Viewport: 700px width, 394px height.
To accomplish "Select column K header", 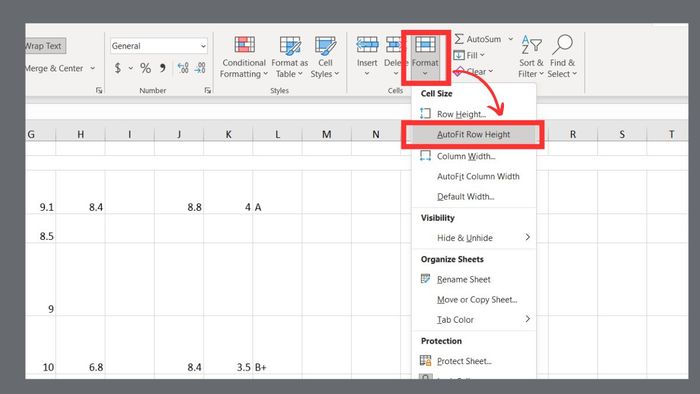I will (x=228, y=134).
